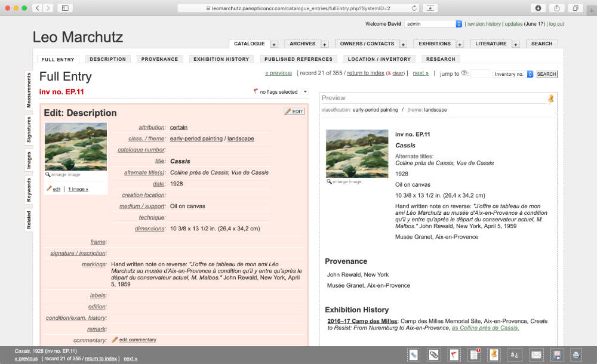This screenshot has height=364, width=597.
Task: Open the Images side tab
Action: click(x=29, y=161)
